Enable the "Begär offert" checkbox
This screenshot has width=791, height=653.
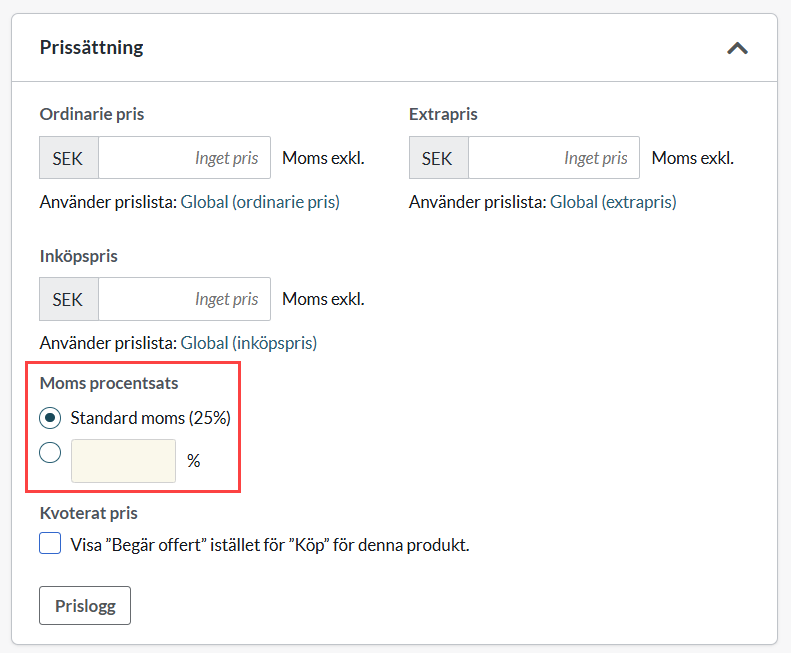[x=50, y=545]
